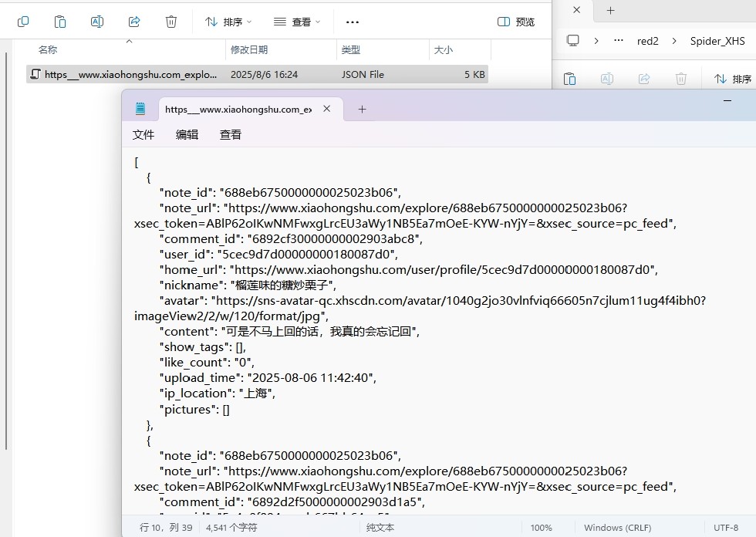Click the Delete trash icon in left Explorer toolbar

tap(171, 22)
